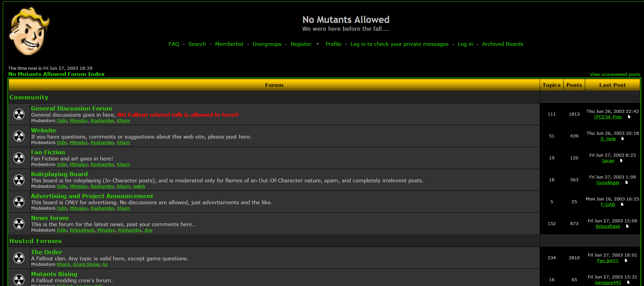This screenshot has height=286, width=644.
Task: Click the Topics column header
Action: point(551,85)
